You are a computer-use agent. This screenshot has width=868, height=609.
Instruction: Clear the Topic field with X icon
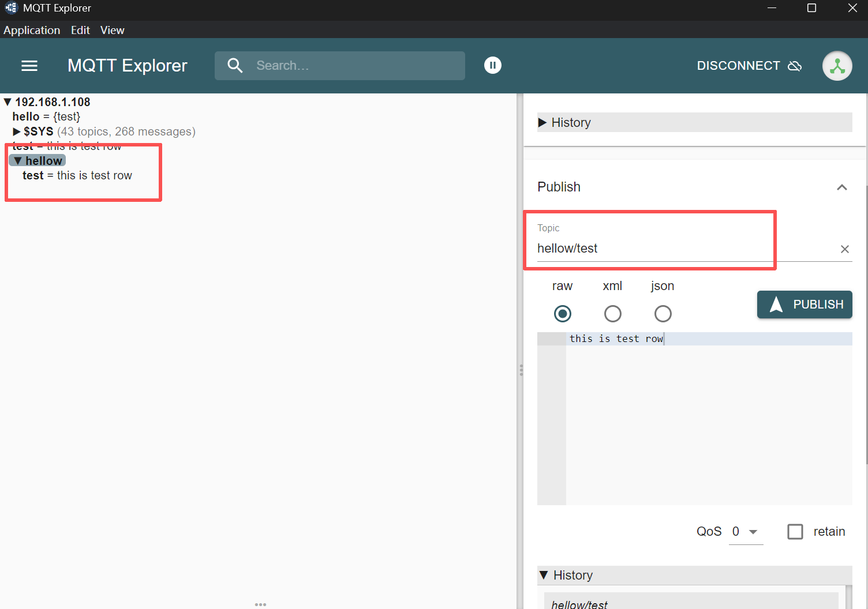point(844,249)
